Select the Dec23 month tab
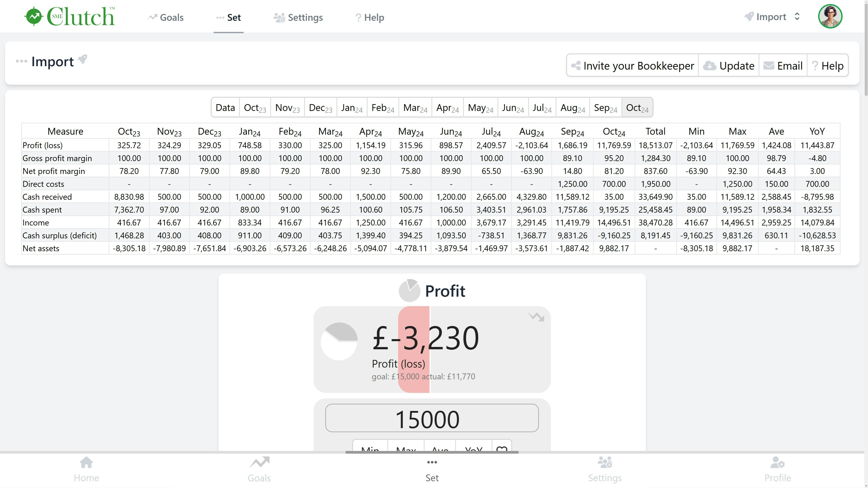Viewport: 868px width, 488px height. (321, 108)
